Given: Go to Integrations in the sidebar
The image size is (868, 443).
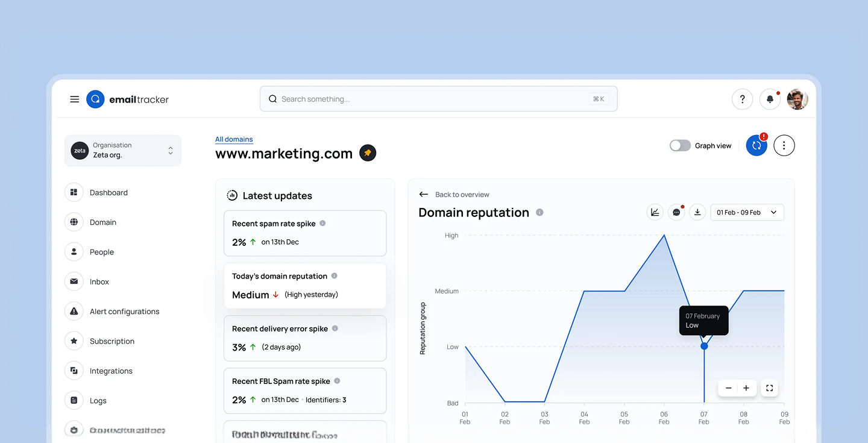Looking at the screenshot, I should point(111,371).
